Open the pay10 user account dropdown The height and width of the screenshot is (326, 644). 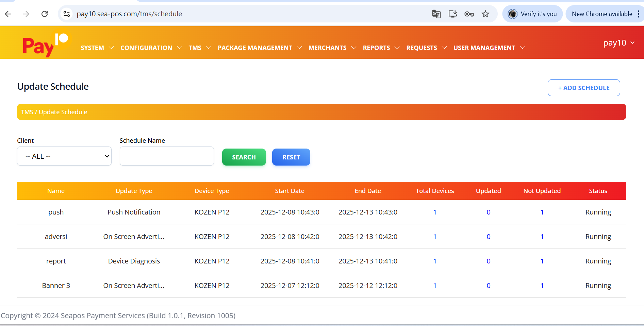pyautogui.click(x=618, y=43)
